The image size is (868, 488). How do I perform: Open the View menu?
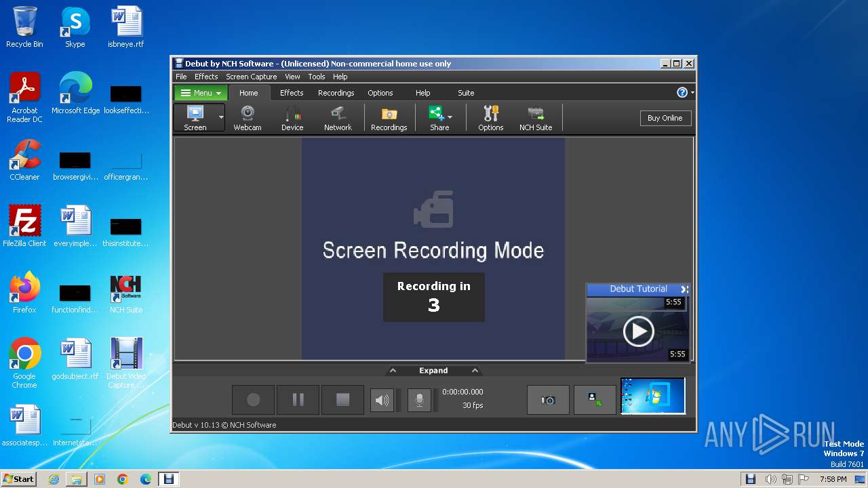point(292,77)
